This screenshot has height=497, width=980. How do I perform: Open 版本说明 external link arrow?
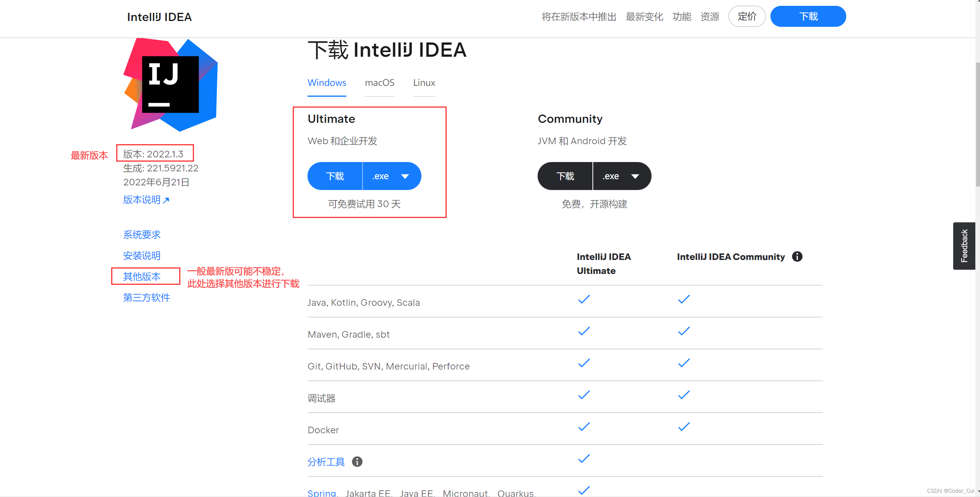coord(166,200)
